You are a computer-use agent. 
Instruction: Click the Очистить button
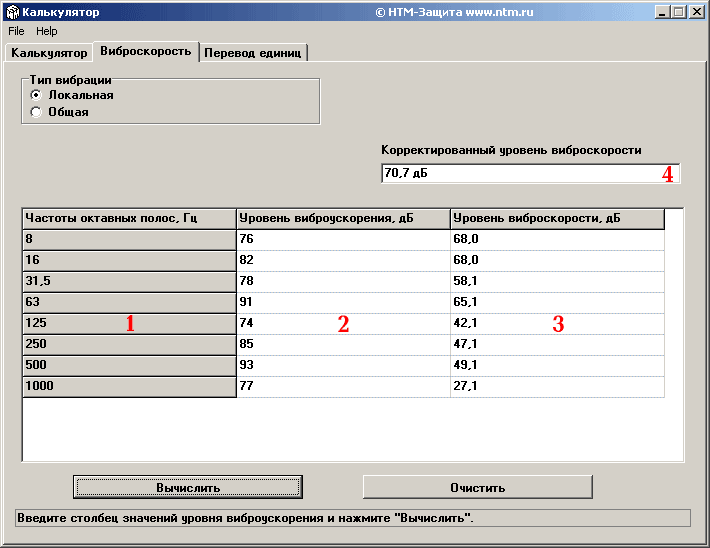click(x=478, y=487)
